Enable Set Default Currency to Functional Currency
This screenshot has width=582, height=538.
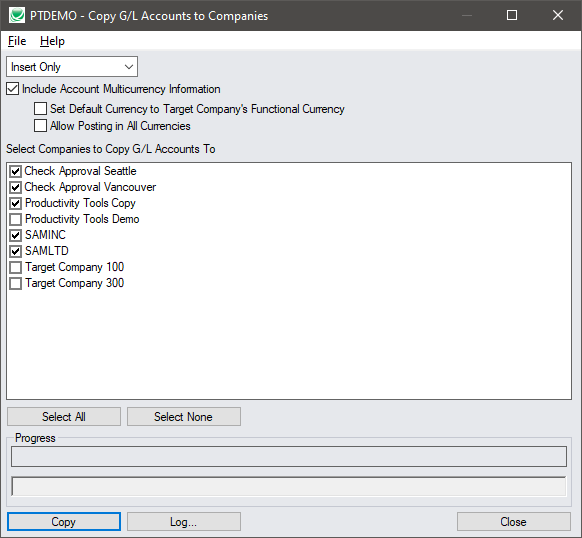click(40, 109)
